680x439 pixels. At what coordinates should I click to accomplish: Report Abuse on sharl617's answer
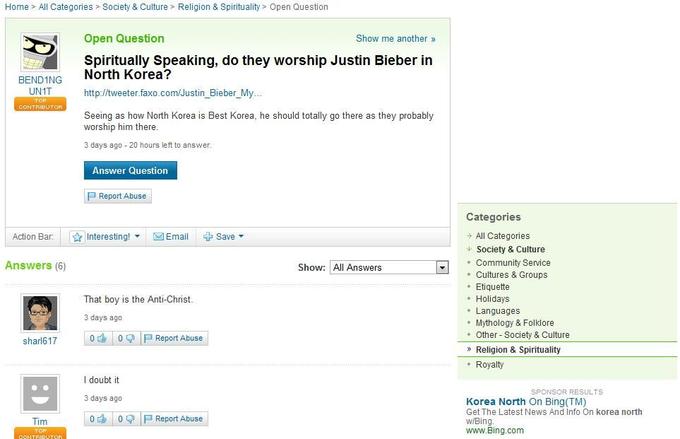pyautogui.click(x=174, y=338)
